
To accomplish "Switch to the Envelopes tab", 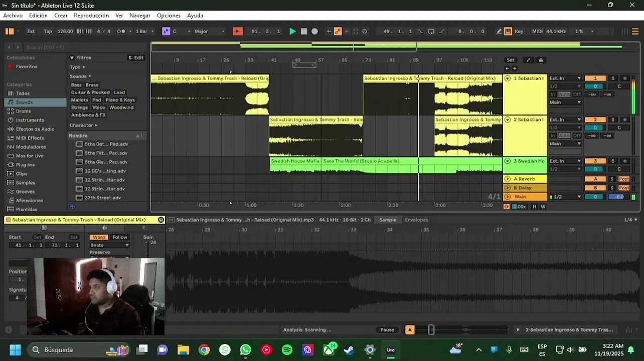I will (416, 220).
